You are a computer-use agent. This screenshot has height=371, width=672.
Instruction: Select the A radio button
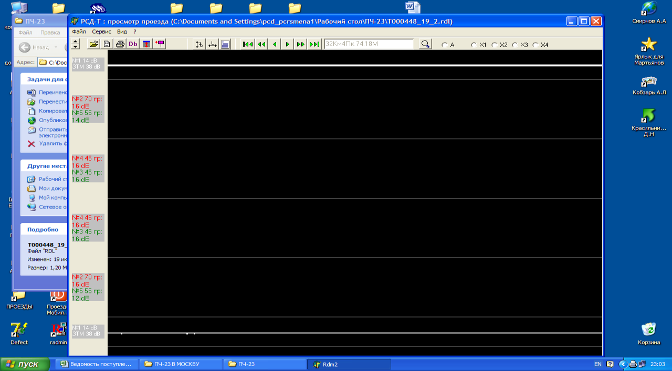[445, 45]
